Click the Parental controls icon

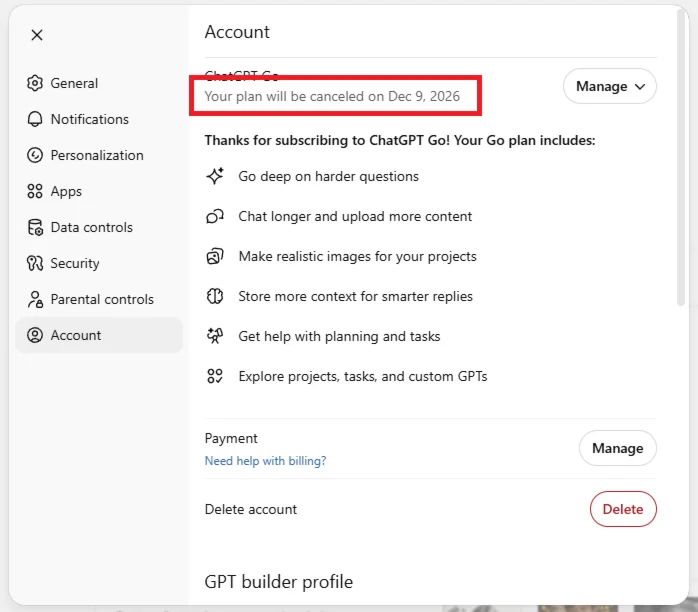[x=35, y=299]
